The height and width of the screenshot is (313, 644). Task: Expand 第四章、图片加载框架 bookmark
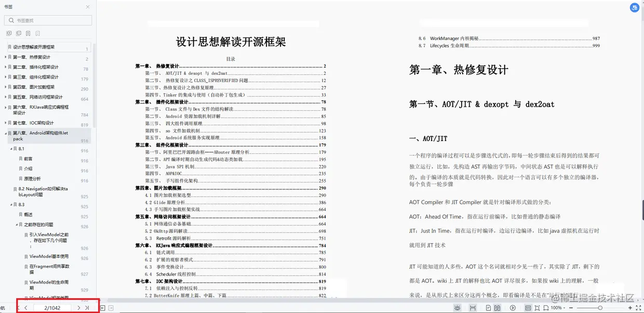5,87
